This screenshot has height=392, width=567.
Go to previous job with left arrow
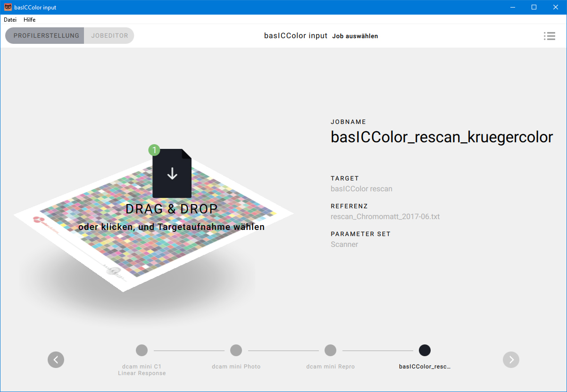pyautogui.click(x=56, y=359)
